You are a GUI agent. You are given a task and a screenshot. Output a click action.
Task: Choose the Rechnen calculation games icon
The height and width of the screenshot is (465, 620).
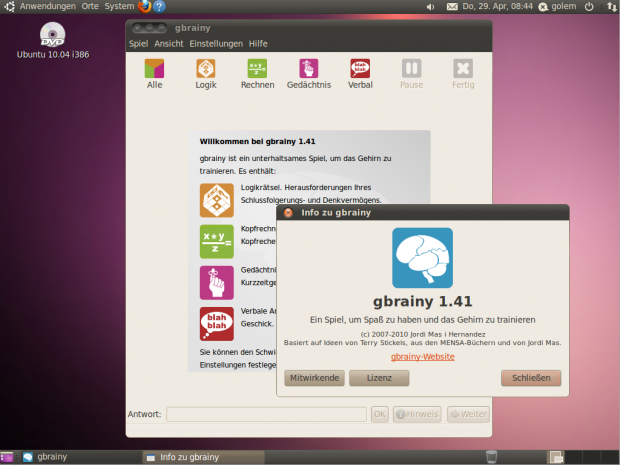tap(257, 74)
